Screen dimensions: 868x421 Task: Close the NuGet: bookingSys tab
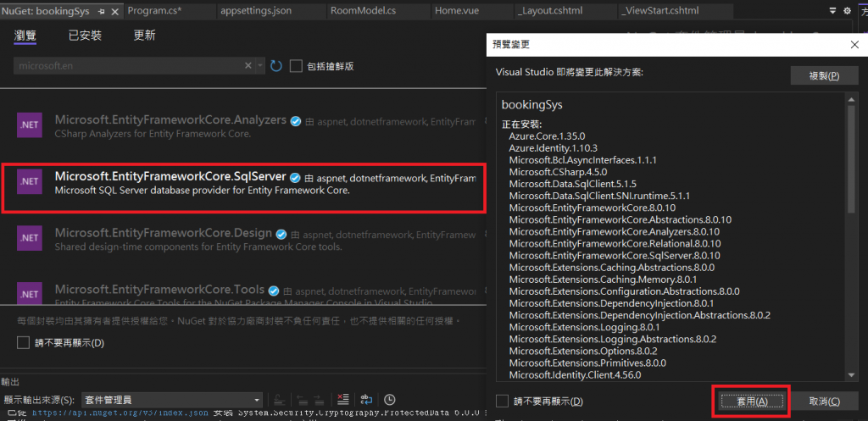[x=115, y=11]
